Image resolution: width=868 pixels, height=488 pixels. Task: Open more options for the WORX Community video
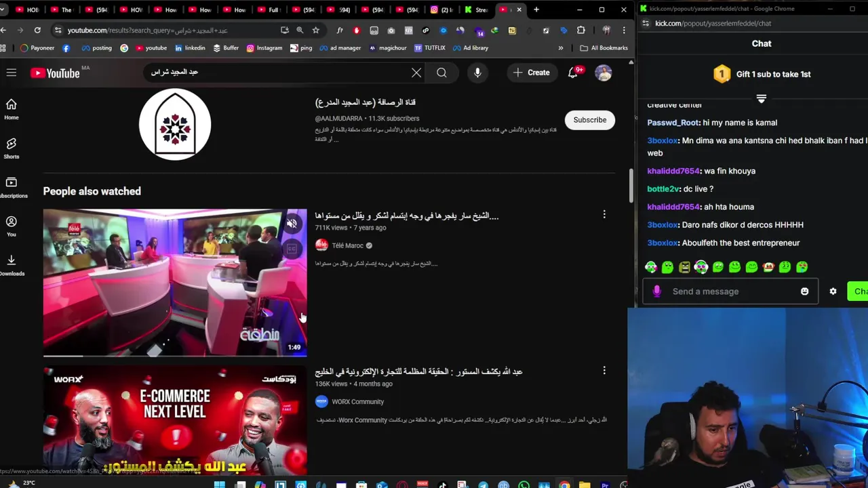click(x=604, y=371)
